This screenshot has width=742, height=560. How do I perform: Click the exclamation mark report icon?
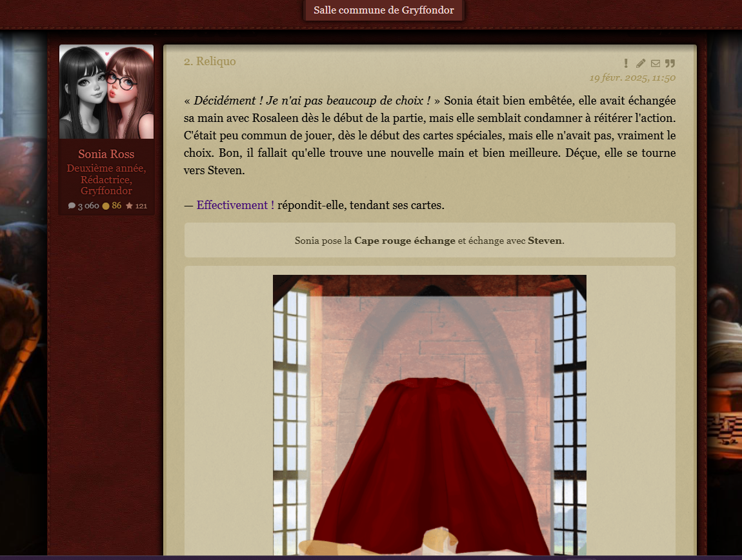coord(626,63)
